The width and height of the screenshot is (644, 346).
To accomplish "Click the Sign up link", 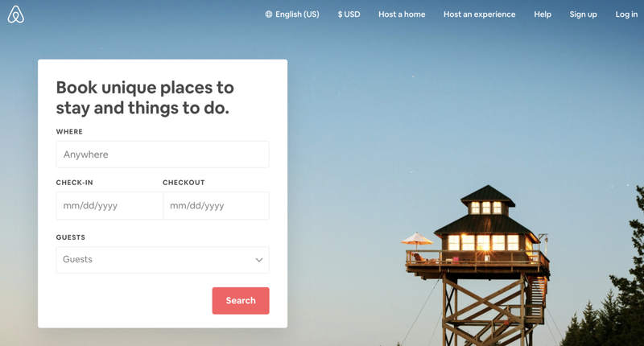I will [x=583, y=14].
